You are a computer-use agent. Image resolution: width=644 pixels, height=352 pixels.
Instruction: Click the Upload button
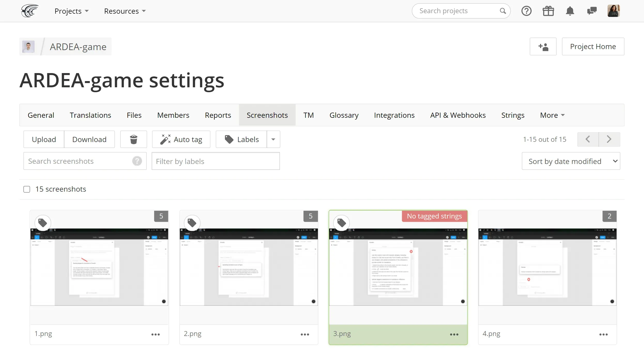(x=44, y=139)
